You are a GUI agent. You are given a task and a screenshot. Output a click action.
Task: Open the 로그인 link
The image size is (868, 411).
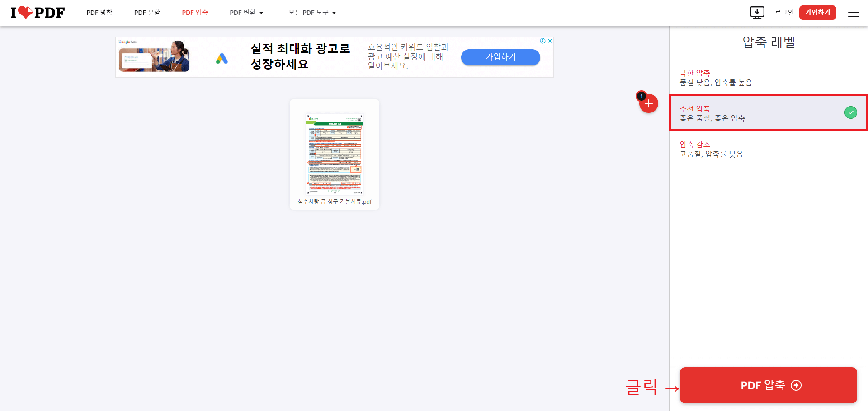coord(784,13)
